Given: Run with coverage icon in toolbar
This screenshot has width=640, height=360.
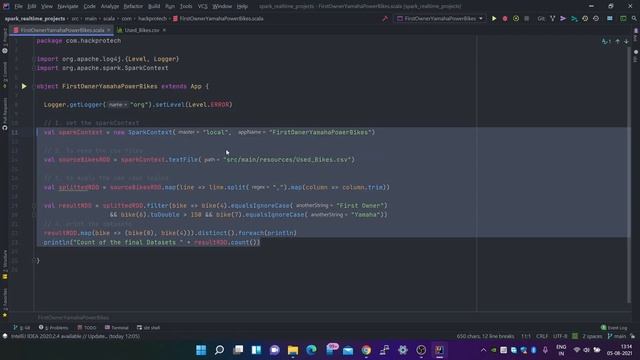Looking at the screenshot, I should pos(516,18).
